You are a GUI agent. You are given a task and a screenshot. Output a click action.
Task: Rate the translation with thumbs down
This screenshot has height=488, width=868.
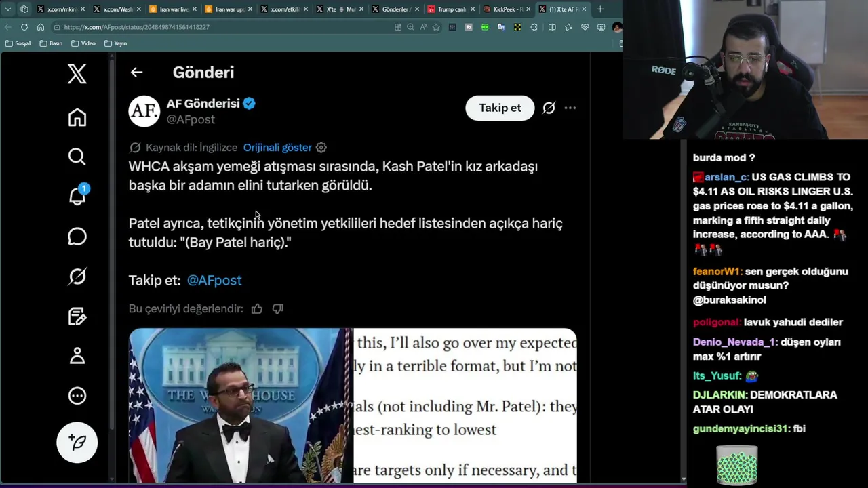coord(278,309)
